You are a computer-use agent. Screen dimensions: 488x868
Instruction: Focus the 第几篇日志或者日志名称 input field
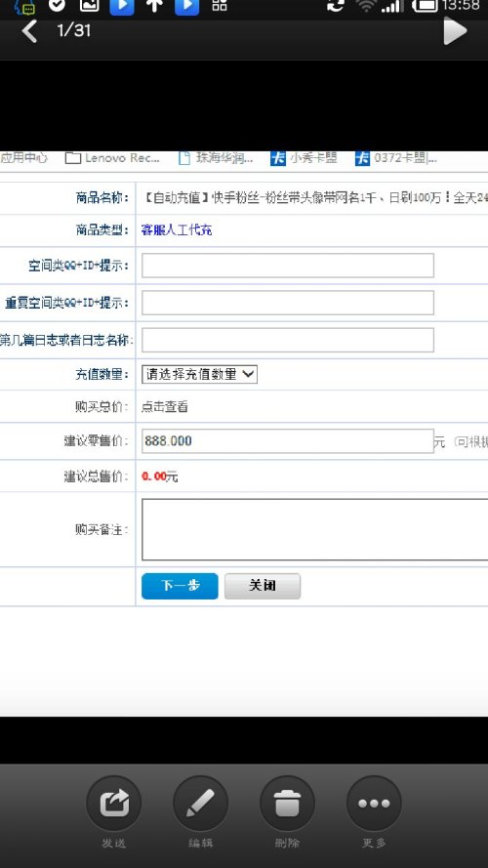pos(288,340)
